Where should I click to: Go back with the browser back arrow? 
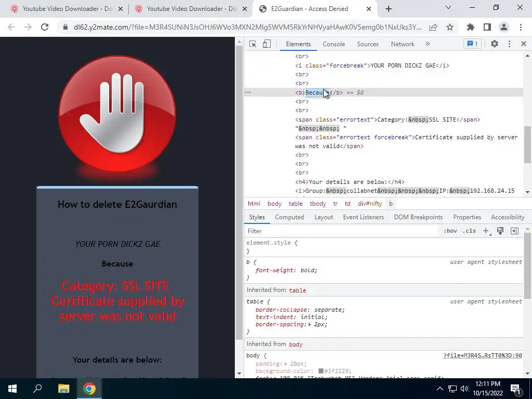11,27
